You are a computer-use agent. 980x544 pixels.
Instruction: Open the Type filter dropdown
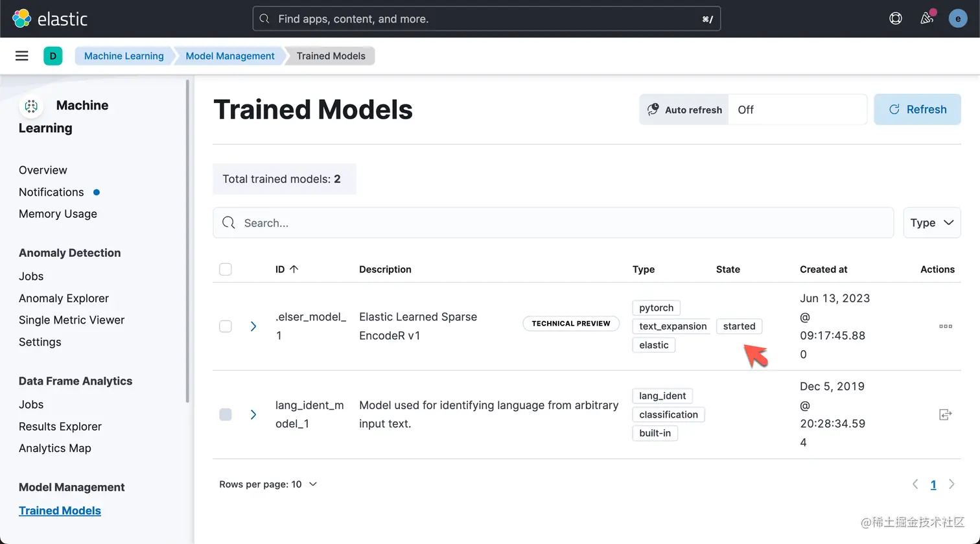(932, 223)
